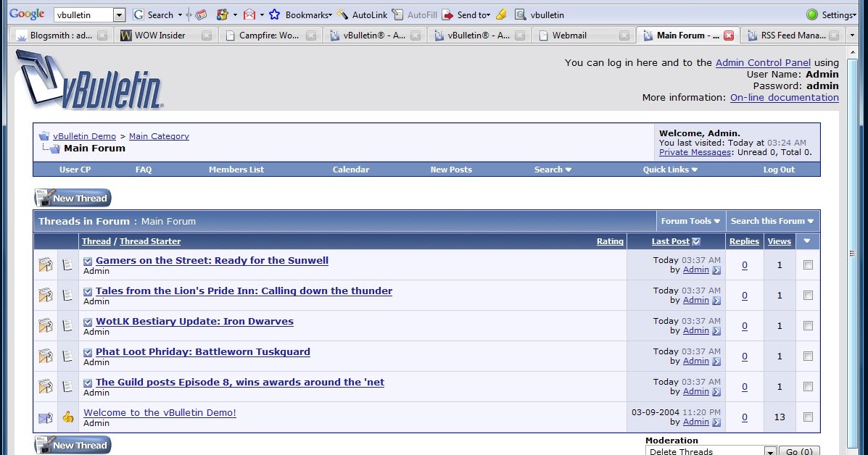Switch to the RSS Feed Manager tab

pyautogui.click(x=793, y=36)
